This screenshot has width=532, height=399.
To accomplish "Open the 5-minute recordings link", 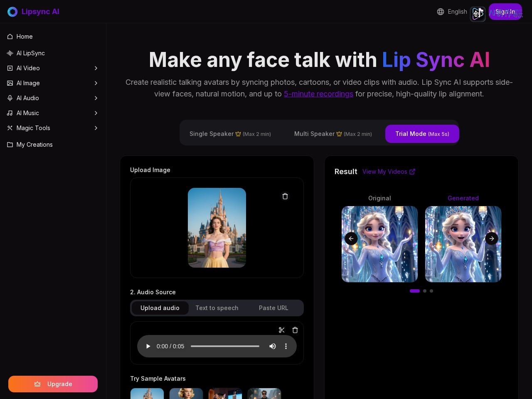I will click(318, 94).
